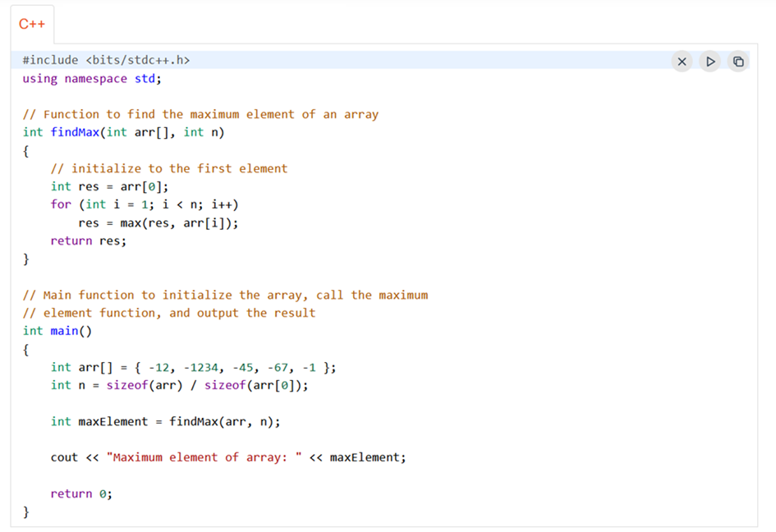Close the code block with the X icon
This screenshot has width=776, height=532.
682,62
